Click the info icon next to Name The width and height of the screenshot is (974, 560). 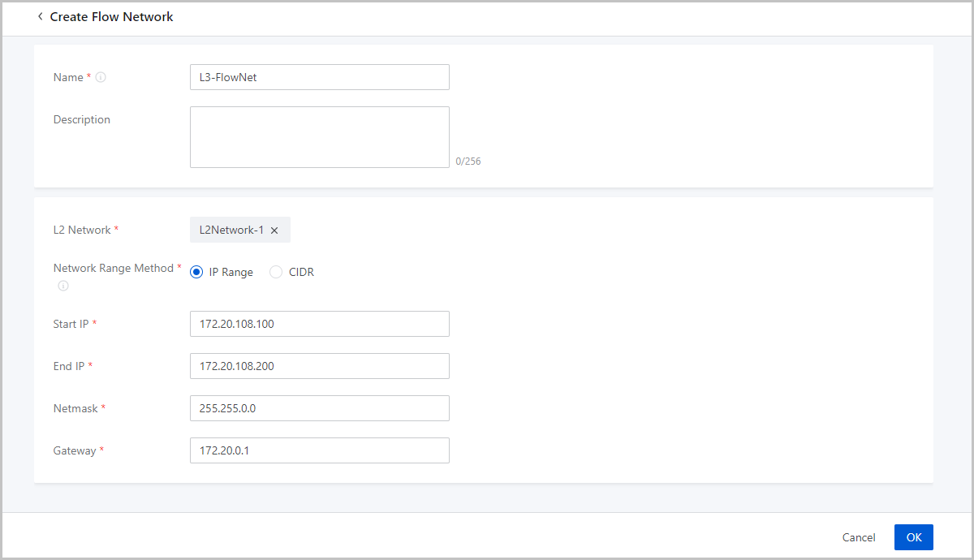[x=101, y=77]
